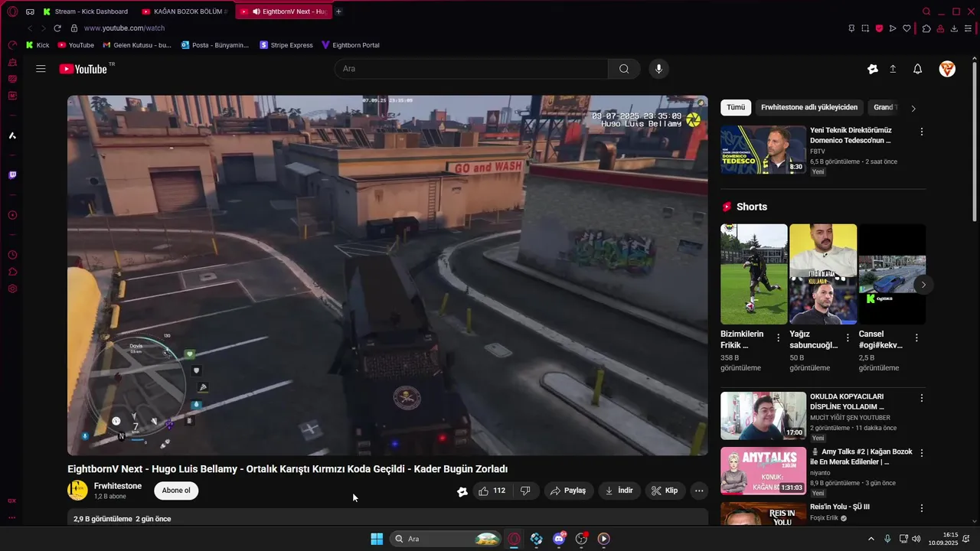Screen dimensions: 980x551
Task: Focus the YouTube Ara search field
Action: coord(471,69)
